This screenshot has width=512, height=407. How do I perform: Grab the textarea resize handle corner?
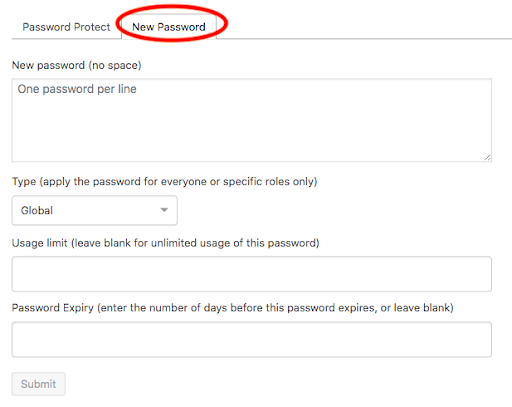point(487,158)
